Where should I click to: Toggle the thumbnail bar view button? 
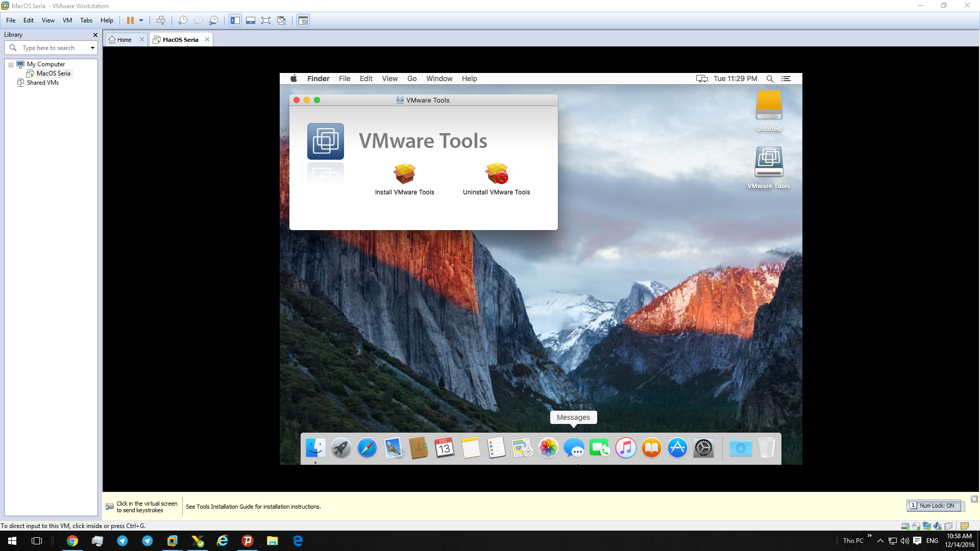click(251, 20)
